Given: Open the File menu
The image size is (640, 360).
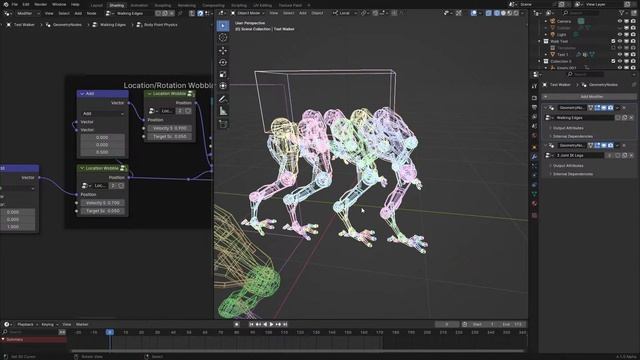Looking at the screenshot, I should pyautogui.click(x=15, y=4).
